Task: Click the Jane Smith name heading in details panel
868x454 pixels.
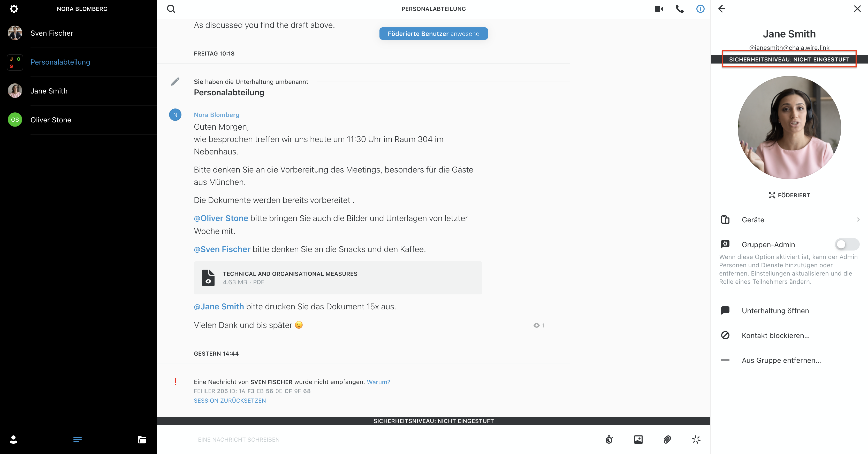Action: (x=789, y=34)
